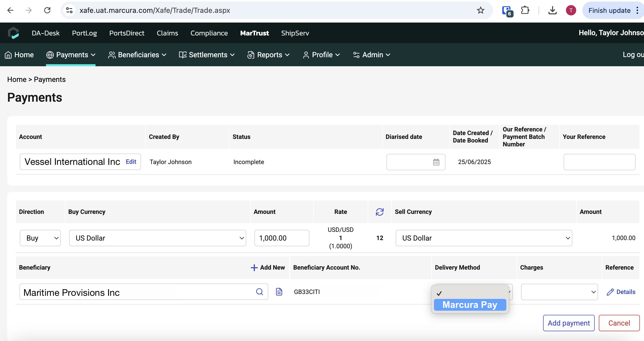Search for a beneficiary using the magnifier icon

[260, 292]
